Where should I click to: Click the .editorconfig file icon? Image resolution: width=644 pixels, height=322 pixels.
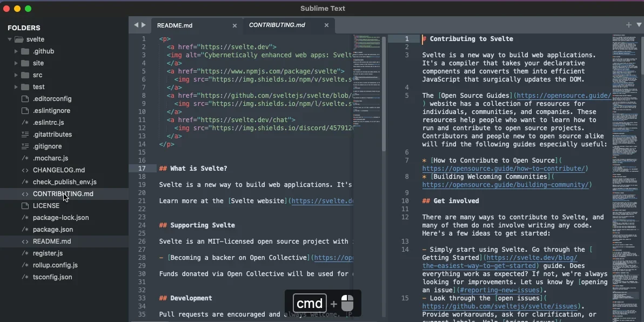pos(25,99)
